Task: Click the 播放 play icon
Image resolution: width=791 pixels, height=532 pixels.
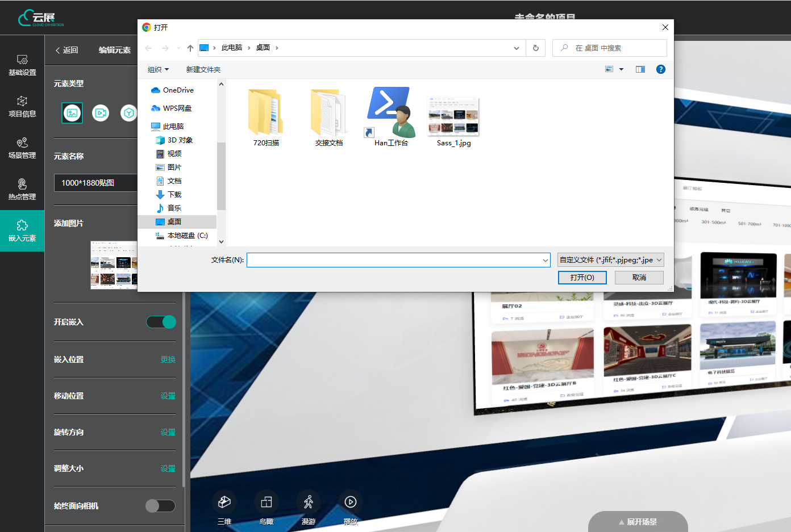Action: pyautogui.click(x=351, y=502)
